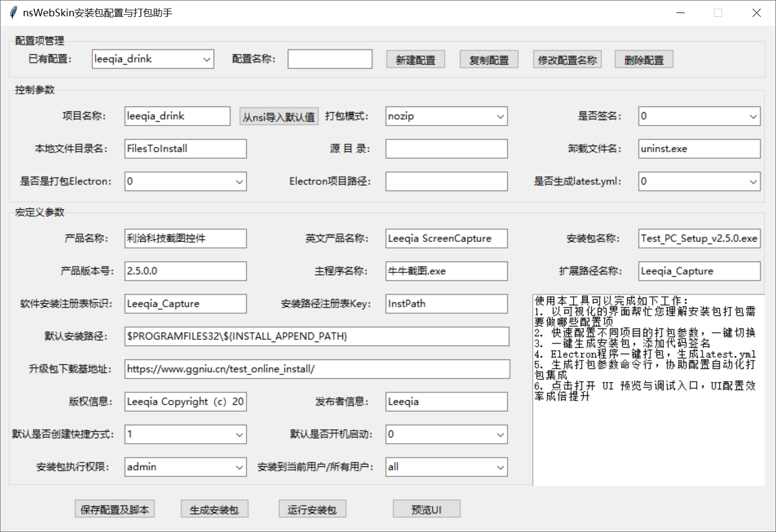Screen dimensions: 776x532
Task: Select the 本地文件目录名 field with FilesToInstall
Action: point(185,149)
